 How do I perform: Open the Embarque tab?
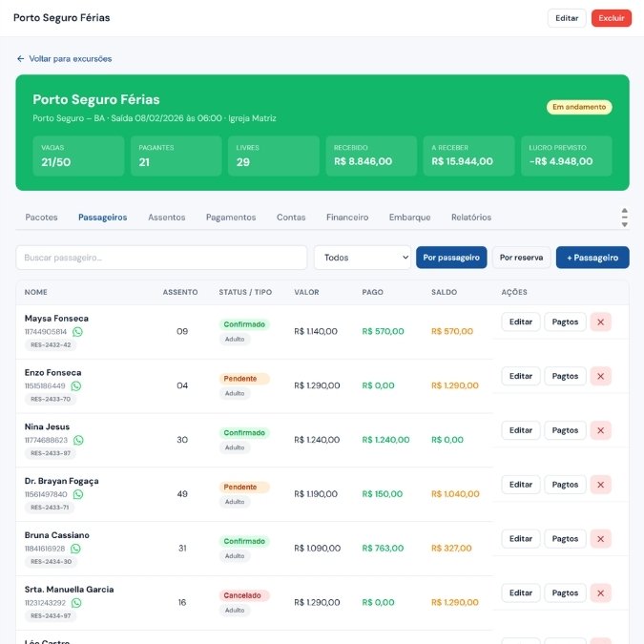[x=410, y=218]
